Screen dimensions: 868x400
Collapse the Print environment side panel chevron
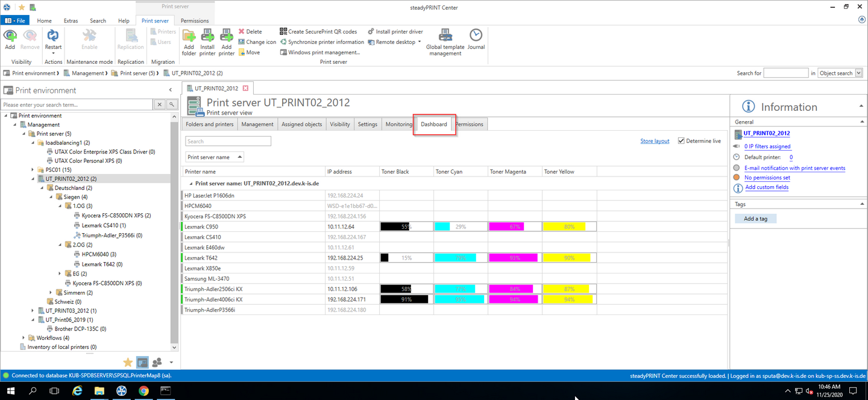[171, 90]
